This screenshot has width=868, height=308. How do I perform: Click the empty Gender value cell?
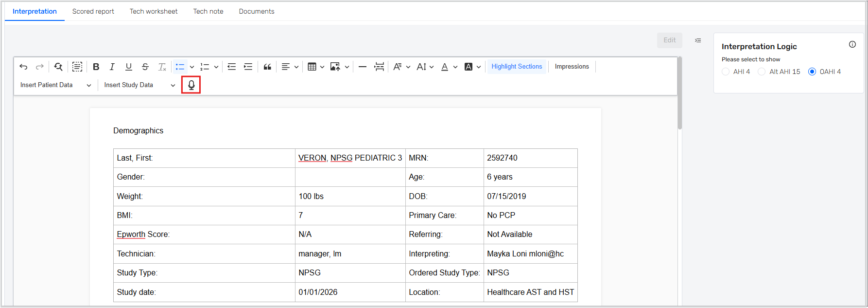(x=350, y=177)
